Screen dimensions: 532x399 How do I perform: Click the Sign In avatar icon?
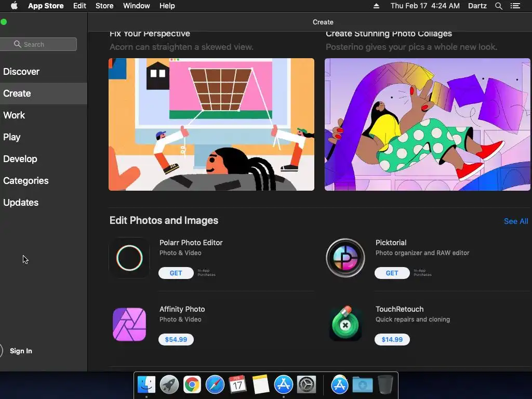point(1,351)
